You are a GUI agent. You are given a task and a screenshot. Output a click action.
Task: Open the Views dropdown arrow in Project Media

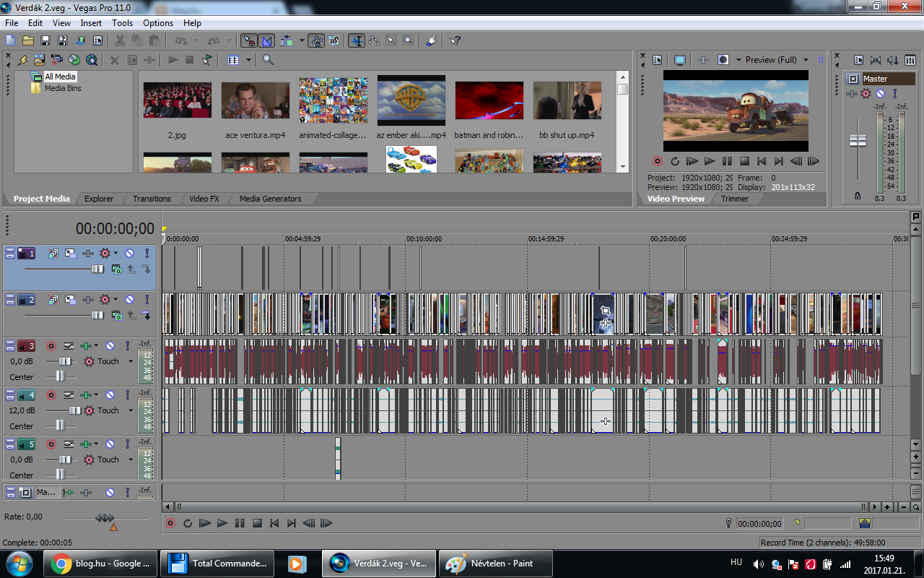point(248,60)
